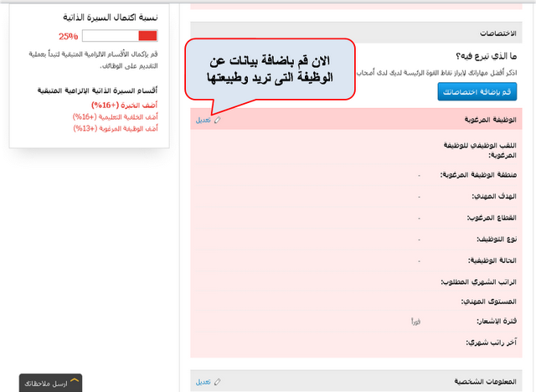
Task: Click the ما الذي تبرع فيه؟ heading
Action: pos(486,56)
